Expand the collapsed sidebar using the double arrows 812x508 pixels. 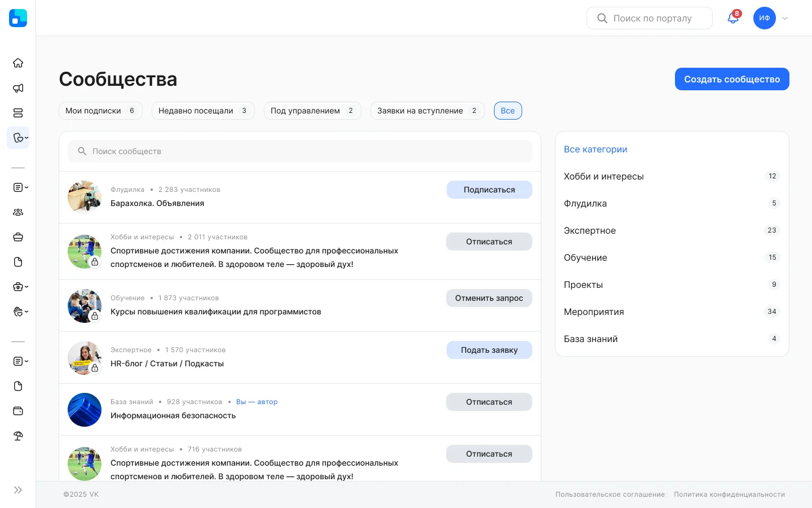[x=17, y=490]
